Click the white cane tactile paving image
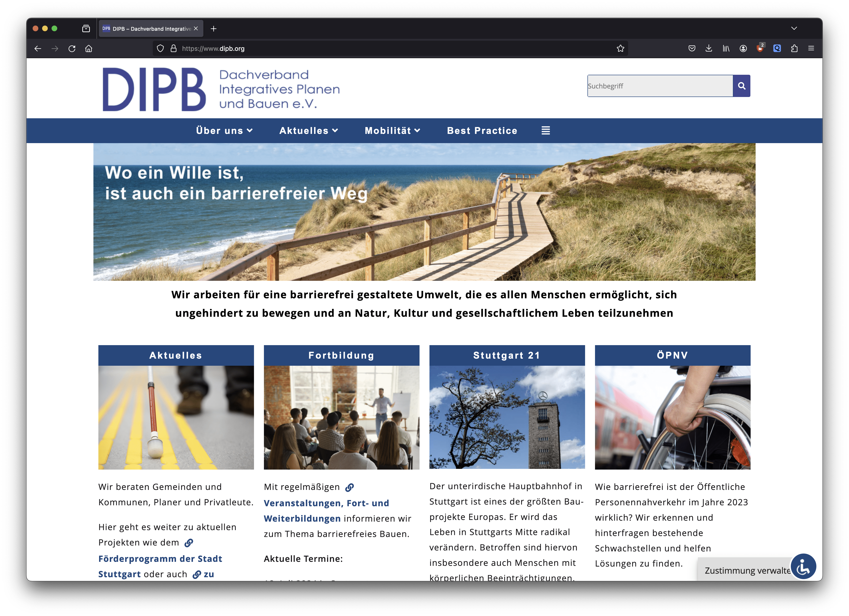The width and height of the screenshot is (849, 616). [176, 417]
